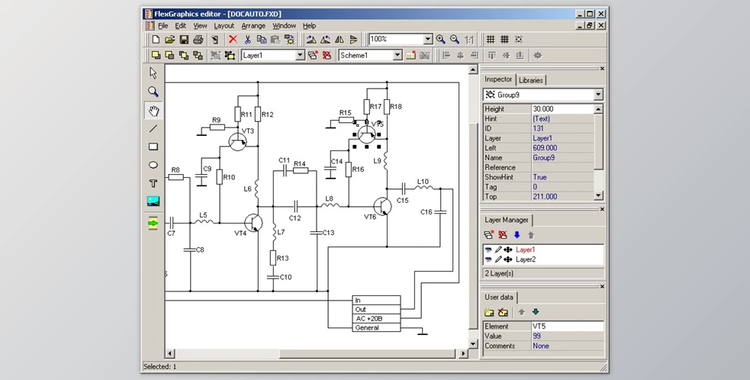The image size is (750, 380).
Task: Click bring to front icon in second toolbar
Action: [x=155, y=56]
